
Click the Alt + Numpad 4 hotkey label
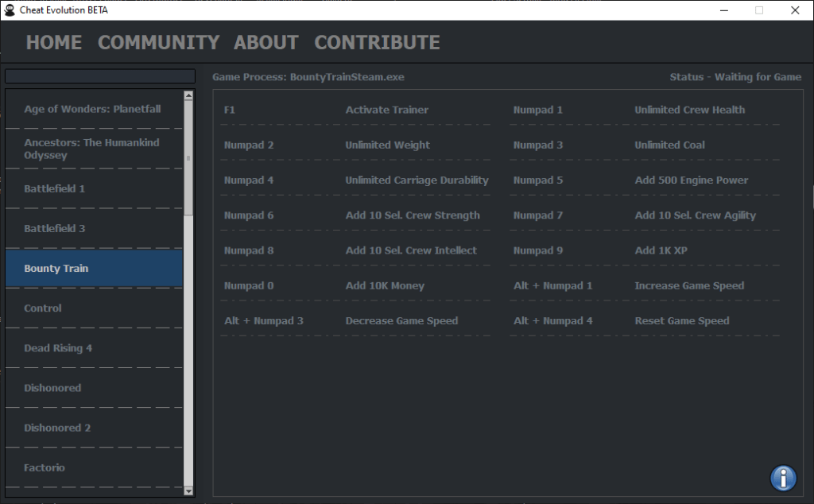pyautogui.click(x=553, y=321)
